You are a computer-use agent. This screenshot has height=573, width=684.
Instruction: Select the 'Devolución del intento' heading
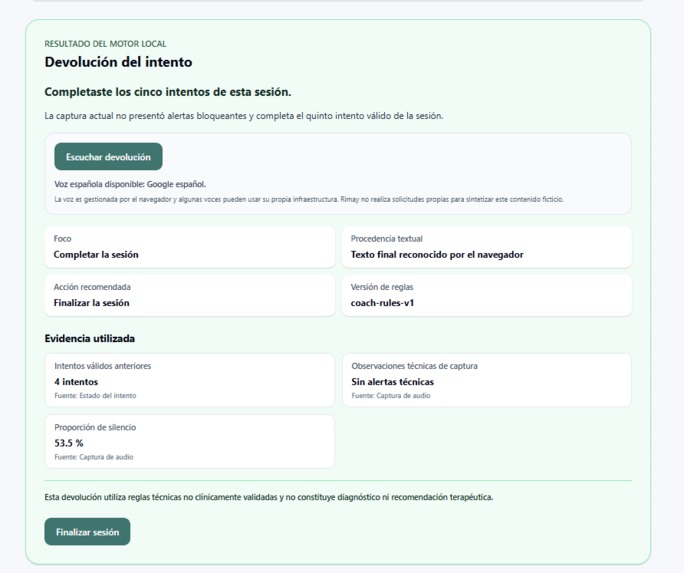pyautogui.click(x=118, y=62)
